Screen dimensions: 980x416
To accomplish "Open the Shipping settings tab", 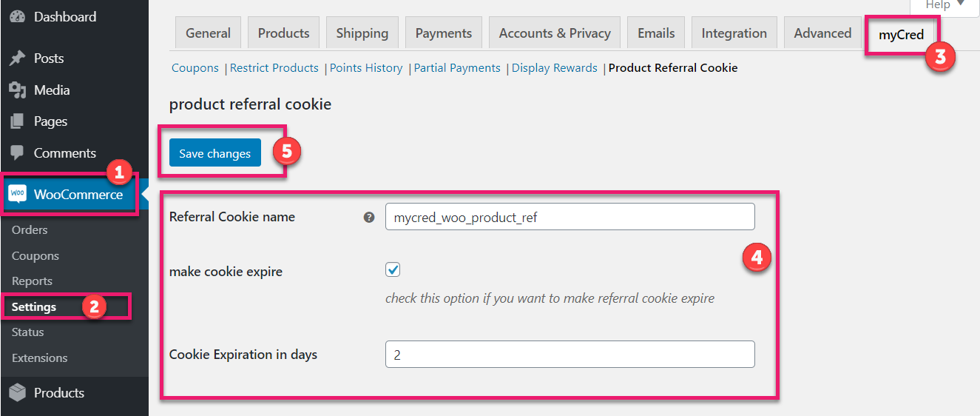I will click(x=362, y=33).
